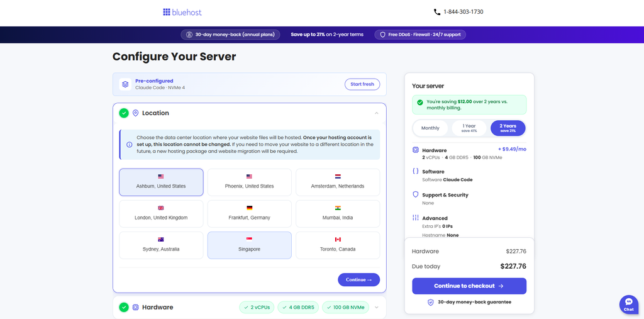Click the Support & Security shield icon
This screenshot has height=319, width=644.
[x=415, y=194]
